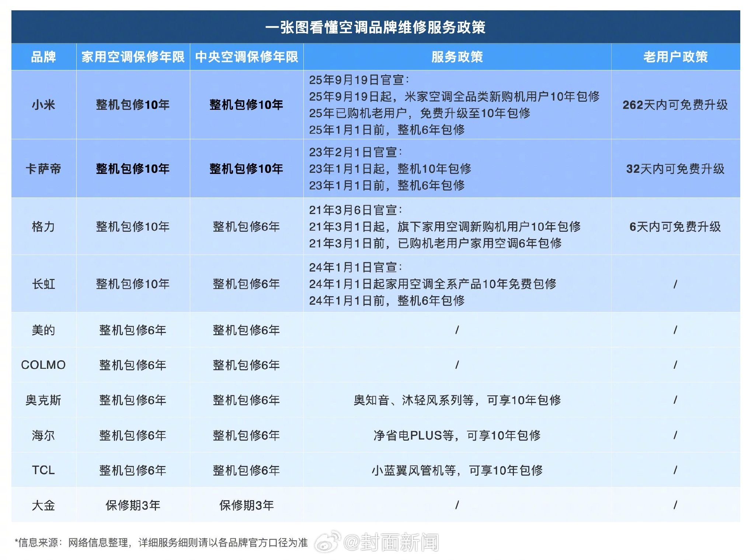The width and height of the screenshot is (755, 560).
Task: Click 32天内可免费升级 in 卡萨帝 row
Action: tap(675, 169)
